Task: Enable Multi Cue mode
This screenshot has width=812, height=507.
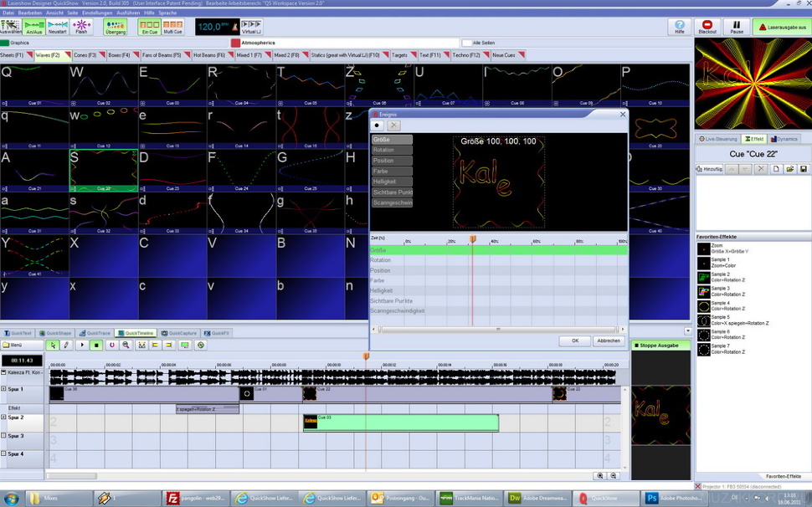Action: 173,27
